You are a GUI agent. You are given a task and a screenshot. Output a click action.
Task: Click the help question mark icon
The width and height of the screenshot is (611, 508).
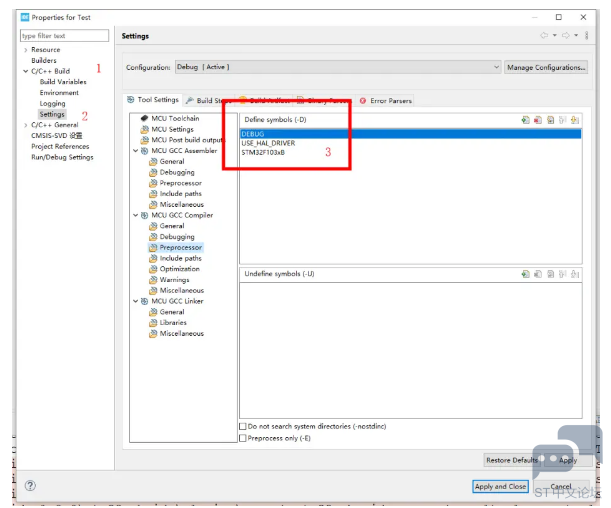30,486
